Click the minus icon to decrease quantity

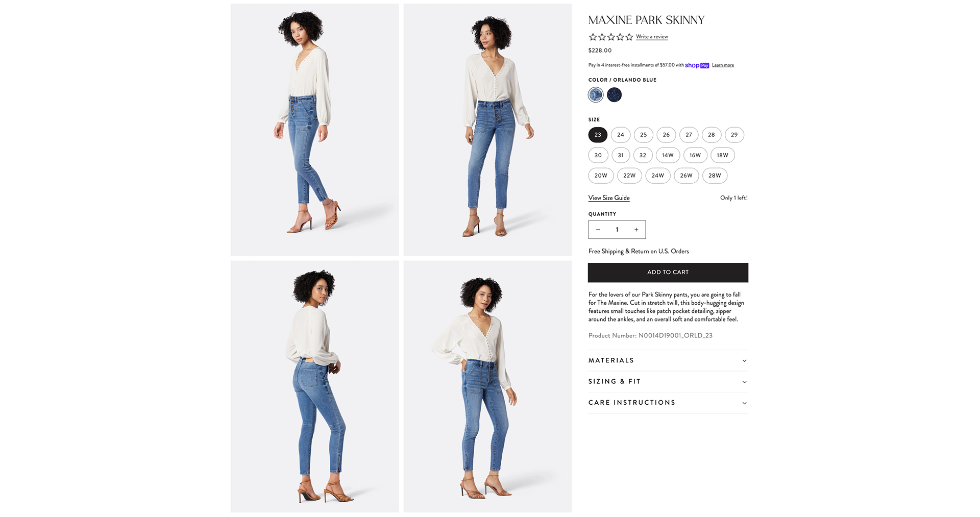[598, 230]
